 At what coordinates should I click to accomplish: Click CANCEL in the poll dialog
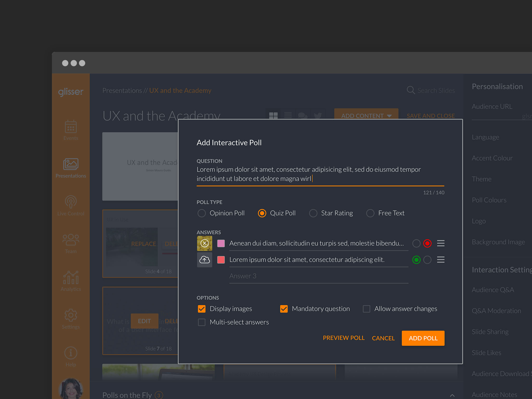tap(383, 338)
